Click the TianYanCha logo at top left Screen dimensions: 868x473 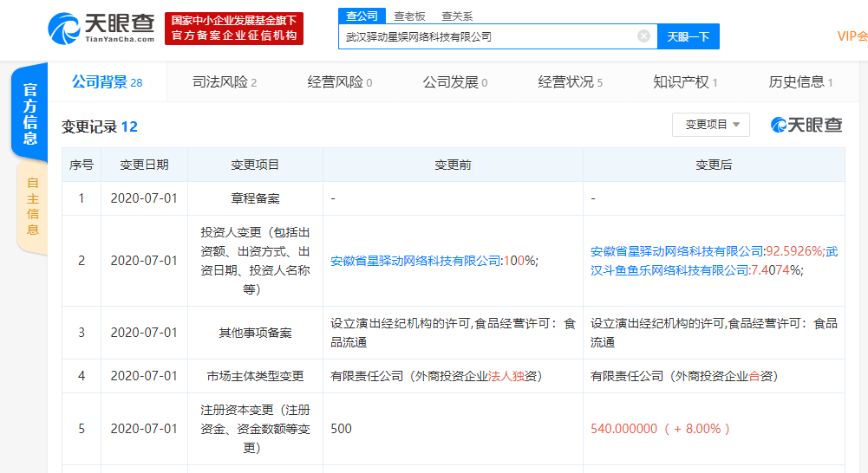[x=101, y=28]
